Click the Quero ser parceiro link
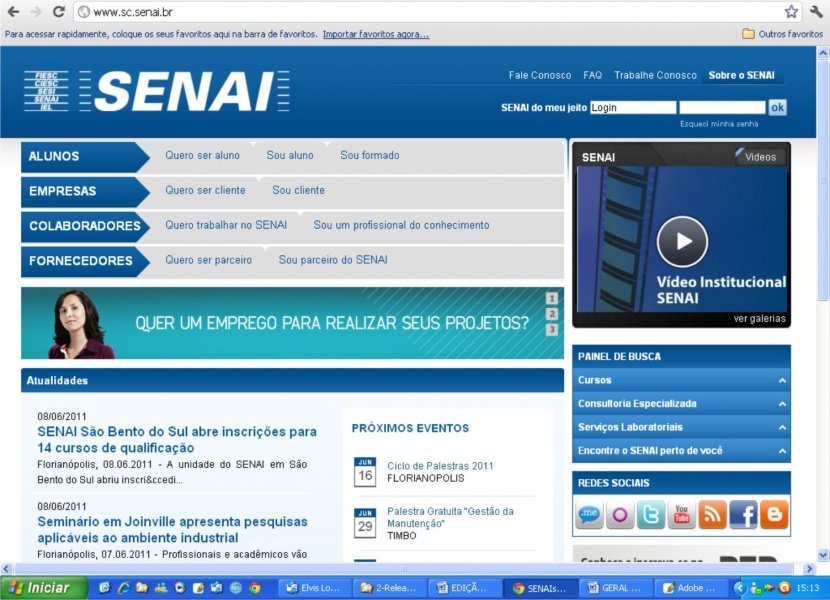This screenshot has height=600, width=830. pyautogui.click(x=209, y=260)
